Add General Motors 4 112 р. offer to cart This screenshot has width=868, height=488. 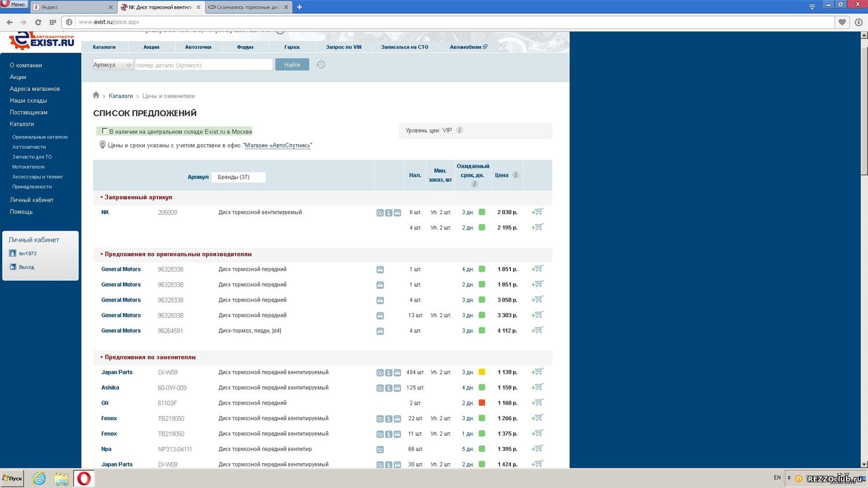tap(537, 330)
